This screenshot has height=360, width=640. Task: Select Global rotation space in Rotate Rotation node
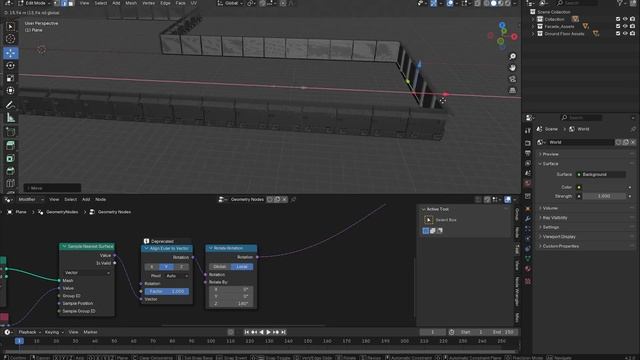[220, 267]
